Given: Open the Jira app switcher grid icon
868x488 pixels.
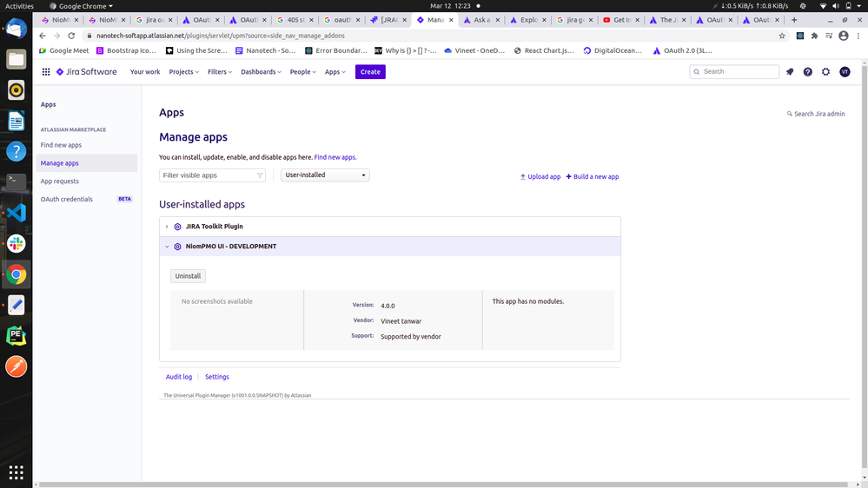Looking at the screenshot, I should pyautogui.click(x=46, y=72).
